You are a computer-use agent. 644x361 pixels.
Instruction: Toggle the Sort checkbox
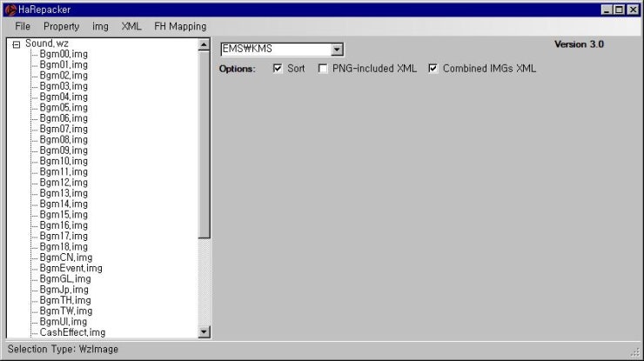(278, 68)
